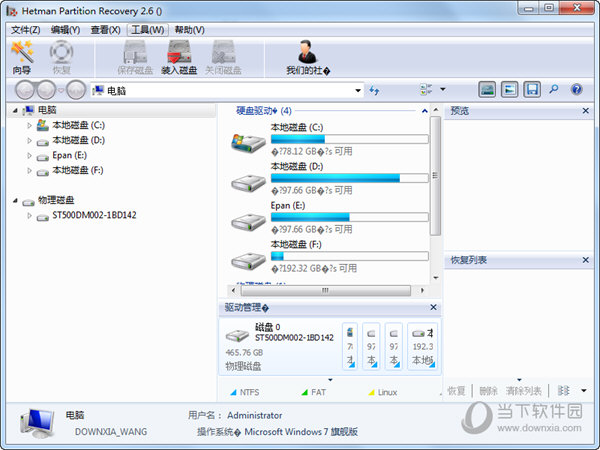
Task: Expand Epan (E:) in the tree
Action: coord(29,155)
